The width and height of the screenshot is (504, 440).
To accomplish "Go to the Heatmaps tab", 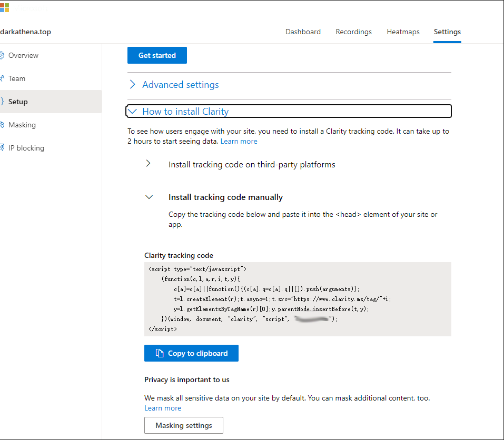I will point(403,32).
